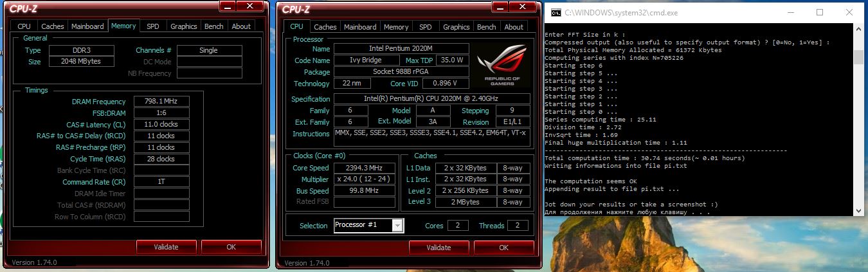Close the left CPU-Z Memory window
Screen dimensions: 868x272
(x=251, y=6)
